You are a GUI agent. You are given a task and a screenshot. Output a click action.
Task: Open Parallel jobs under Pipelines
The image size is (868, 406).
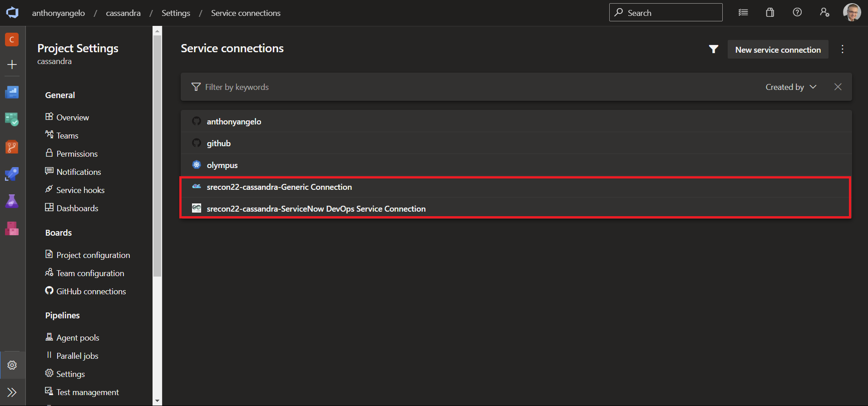click(x=72, y=356)
